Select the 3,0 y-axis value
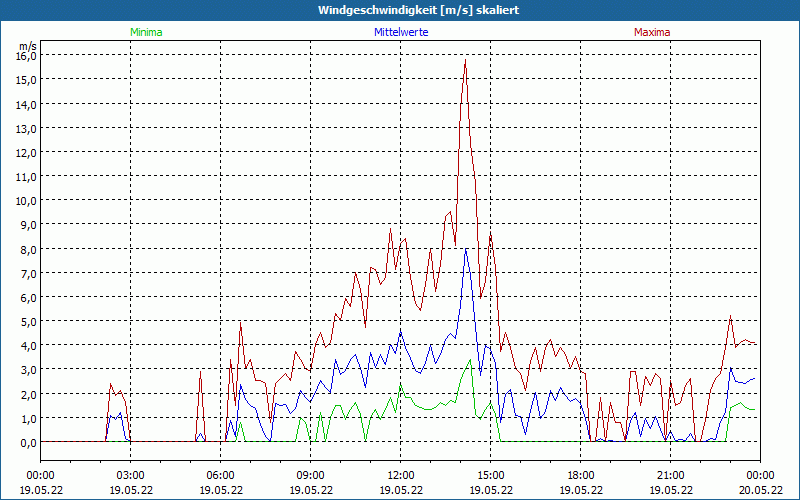Viewport: 800px width, 500px height. pos(28,370)
